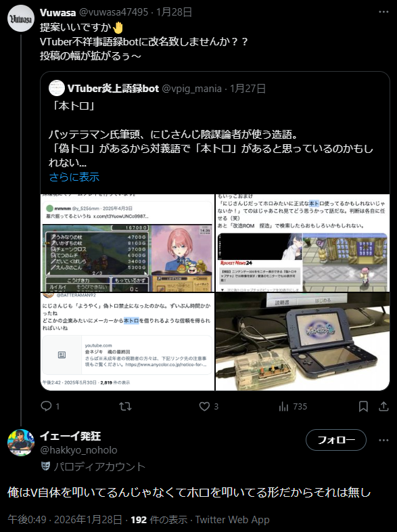Viewport: 397px width, 532px height.
Task: Open the @vuwasa47495 handle link
Action: pyautogui.click(x=114, y=12)
